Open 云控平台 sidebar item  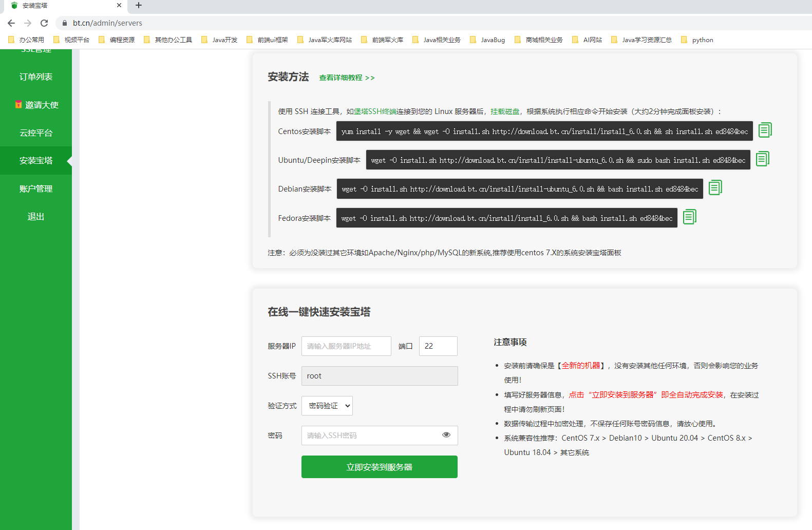tap(36, 132)
